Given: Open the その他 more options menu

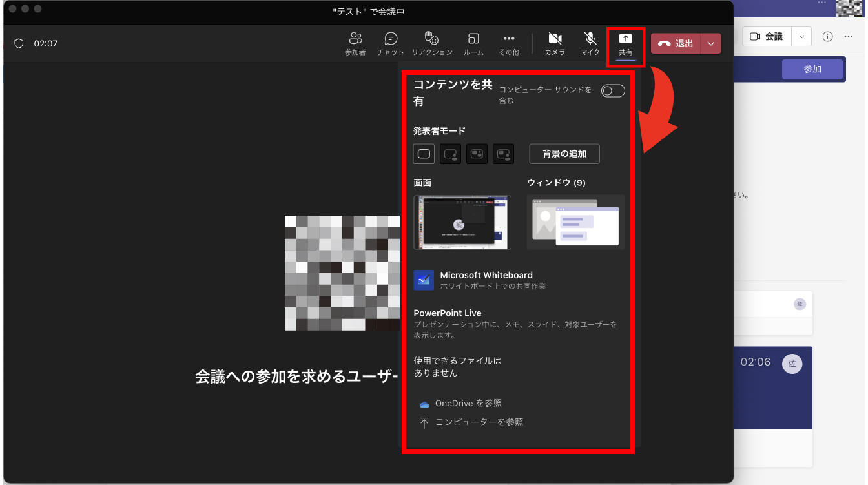Looking at the screenshot, I should [x=509, y=43].
